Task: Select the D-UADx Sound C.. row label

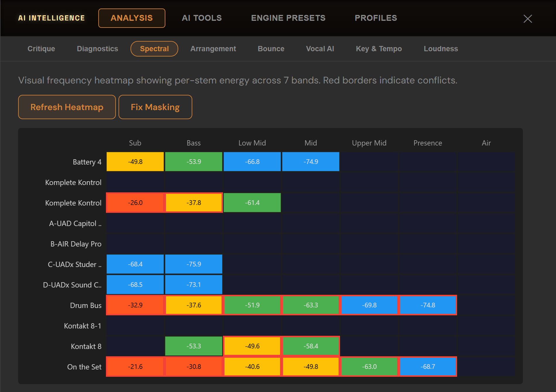Action: point(72,285)
